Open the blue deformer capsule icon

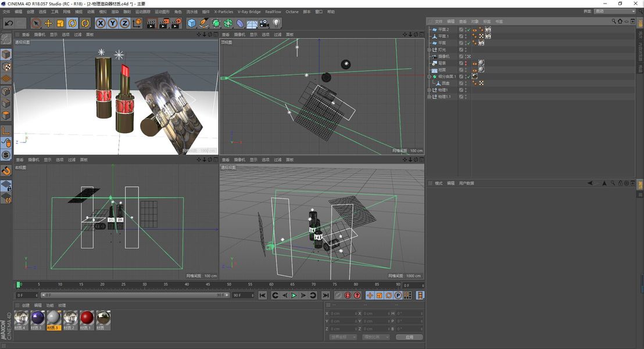point(240,23)
